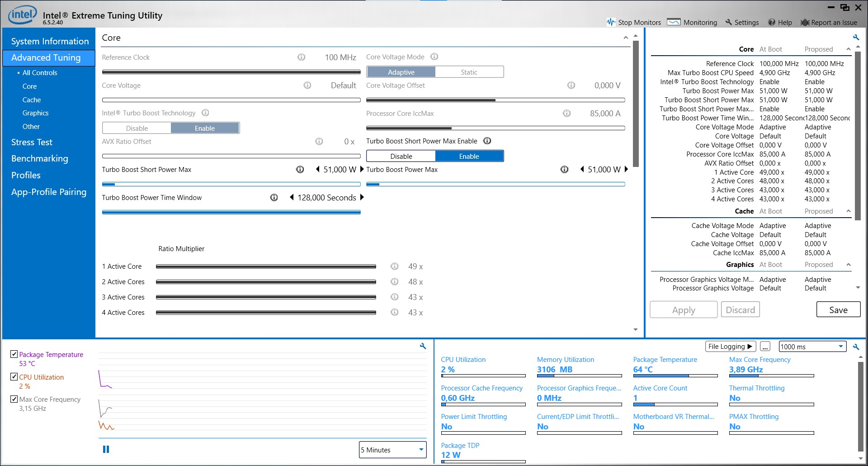Image resolution: width=868 pixels, height=466 pixels.
Task: Click the Discard button
Action: point(741,309)
